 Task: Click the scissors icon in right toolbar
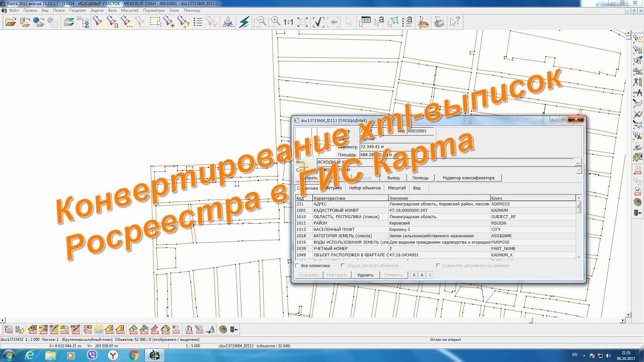point(638,114)
